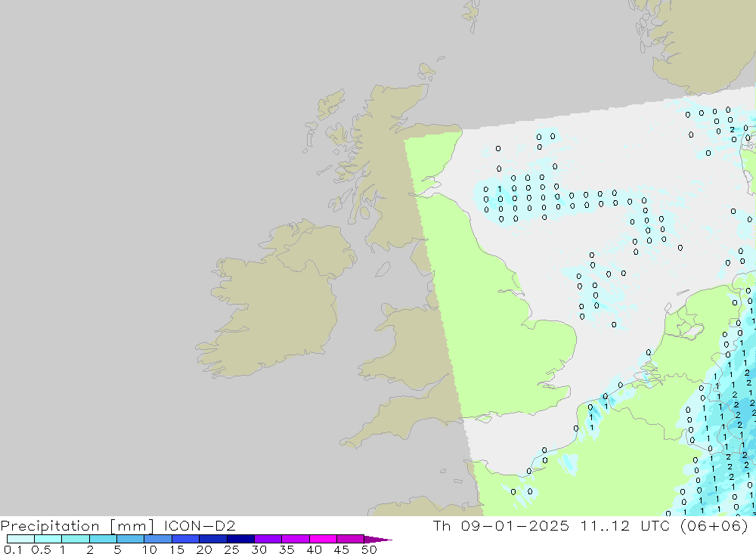The image size is (756, 554).
Task: Click the Isle of Man island
Action: click(x=383, y=268)
